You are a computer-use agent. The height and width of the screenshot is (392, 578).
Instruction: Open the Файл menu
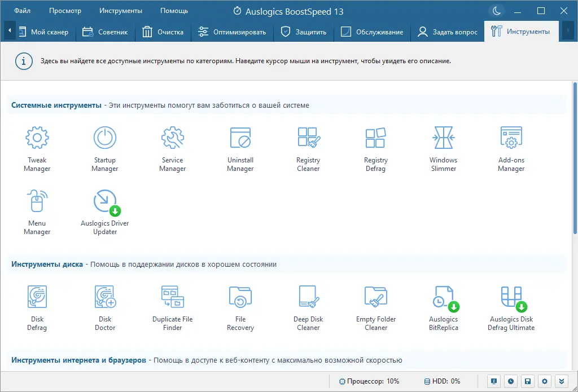click(23, 11)
